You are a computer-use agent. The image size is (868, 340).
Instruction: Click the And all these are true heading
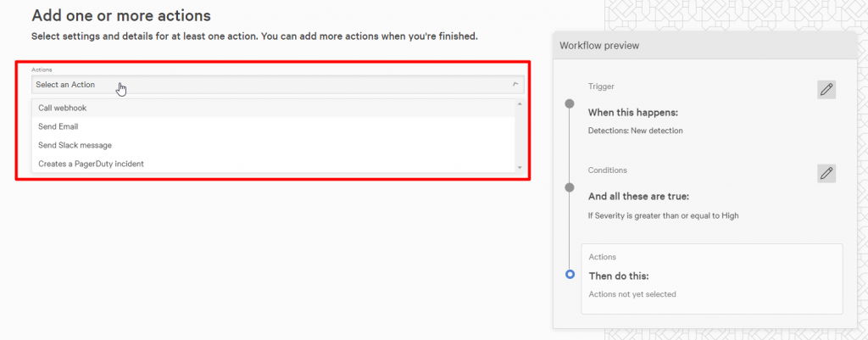click(638, 197)
